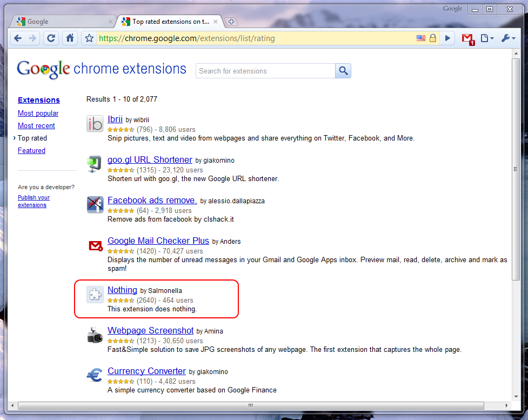
Task: Click the Nothing extension star rating
Action: click(x=121, y=301)
